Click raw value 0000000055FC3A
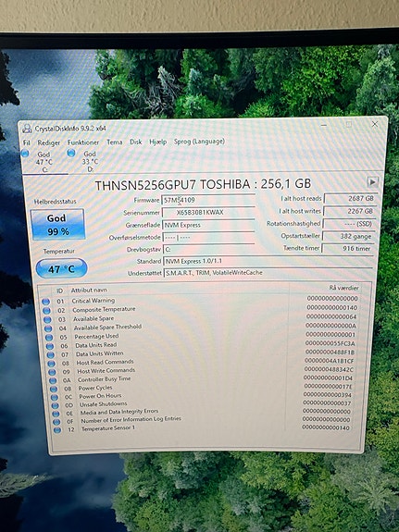 330,343
